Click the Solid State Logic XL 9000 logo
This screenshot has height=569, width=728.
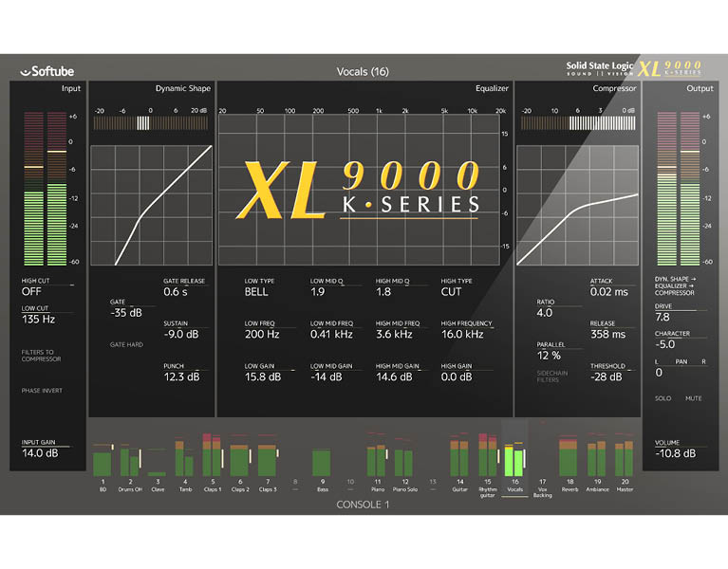coord(634,68)
